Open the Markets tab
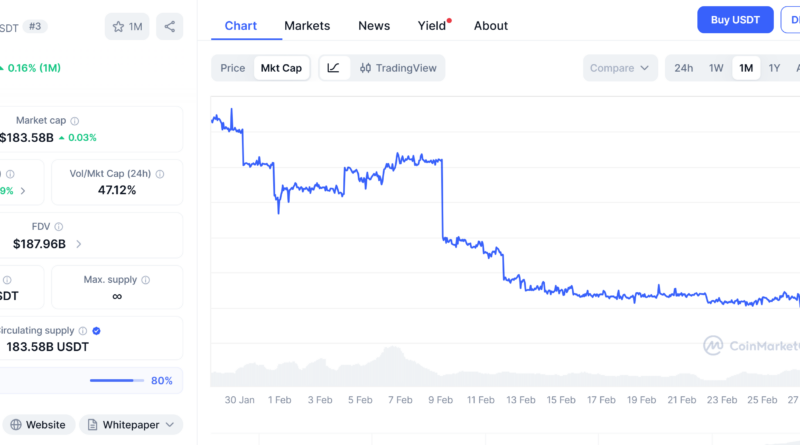The width and height of the screenshot is (800, 445). click(307, 25)
